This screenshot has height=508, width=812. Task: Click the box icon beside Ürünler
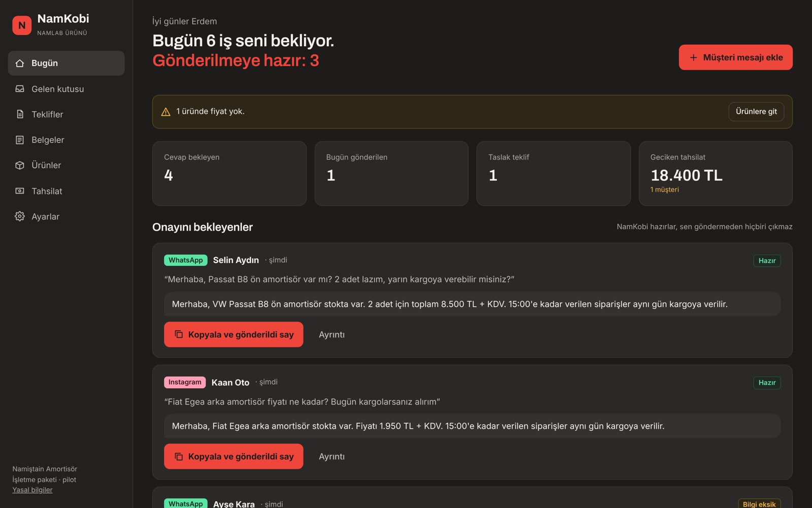[x=20, y=165]
